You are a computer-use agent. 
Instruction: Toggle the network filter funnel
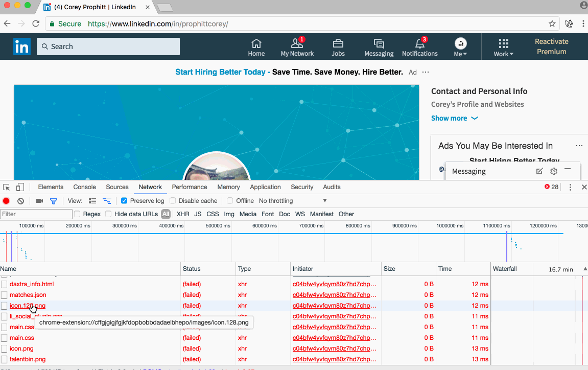(x=54, y=201)
